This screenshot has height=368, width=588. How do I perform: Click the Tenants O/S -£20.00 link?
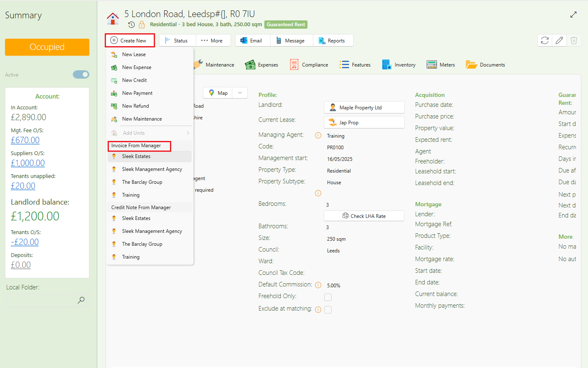point(25,242)
